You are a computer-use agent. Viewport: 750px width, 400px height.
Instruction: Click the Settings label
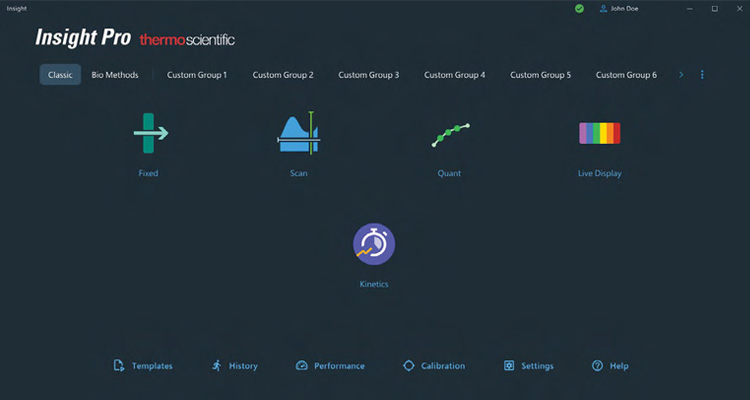(x=538, y=366)
